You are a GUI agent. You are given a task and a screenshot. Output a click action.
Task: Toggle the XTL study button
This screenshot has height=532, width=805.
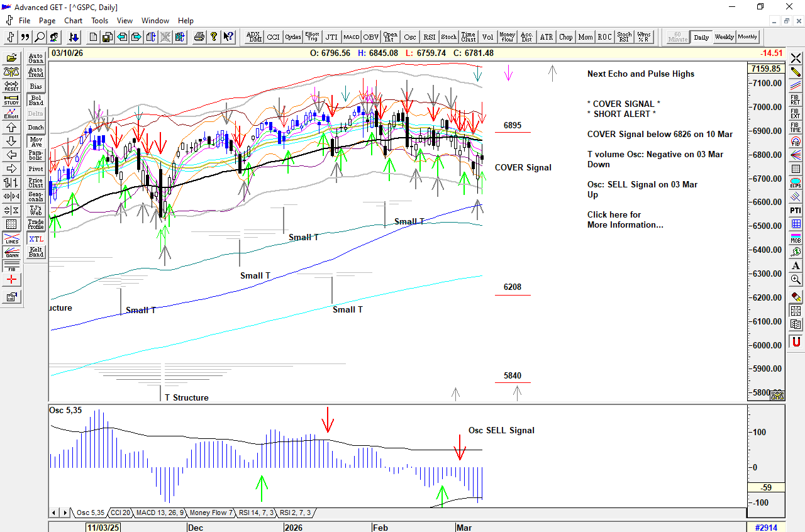pyautogui.click(x=36, y=239)
